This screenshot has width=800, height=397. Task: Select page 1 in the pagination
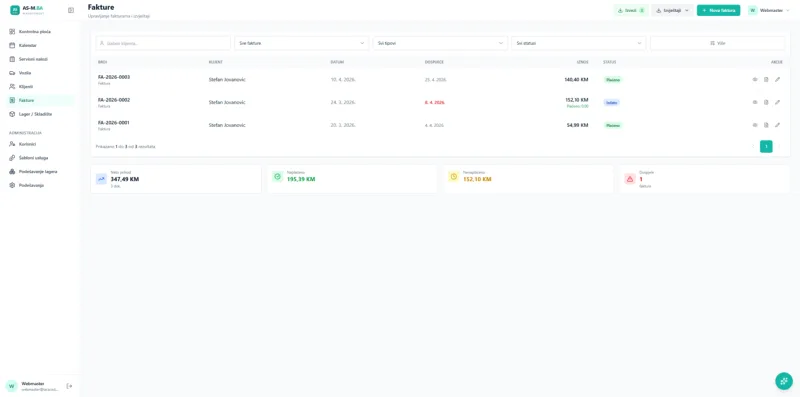766,146
